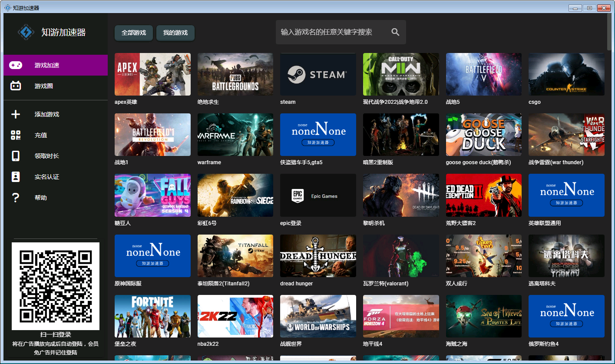
Task: Switch to the 我的游戏 tab
Action: (x=175, y=33)
